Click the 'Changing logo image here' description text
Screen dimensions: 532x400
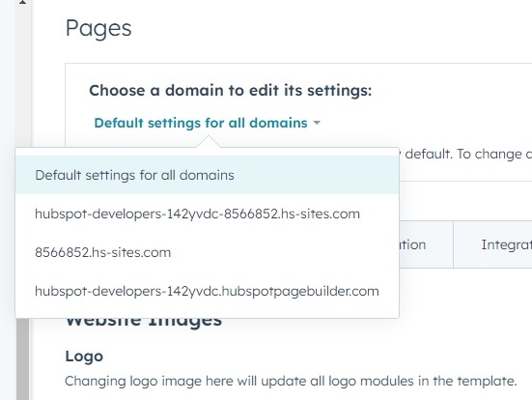pyautogui.click(x=291, y=381)
